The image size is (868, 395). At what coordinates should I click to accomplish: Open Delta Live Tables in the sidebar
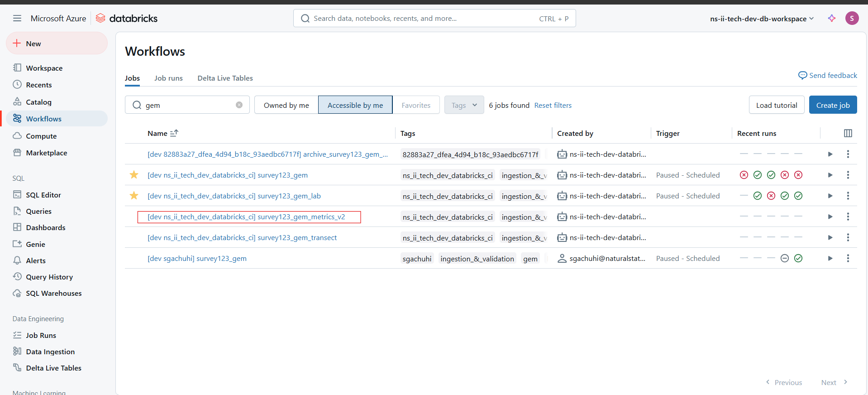pos(57,368)
